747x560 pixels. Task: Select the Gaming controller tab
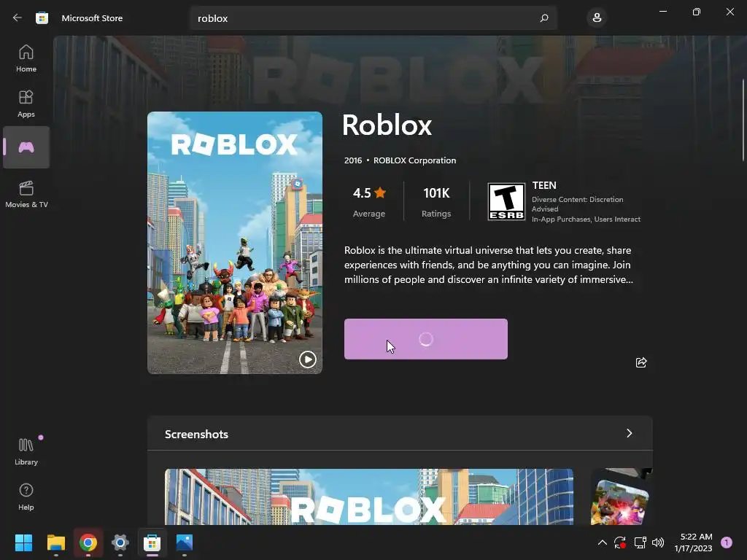click(x=26, y=147)
